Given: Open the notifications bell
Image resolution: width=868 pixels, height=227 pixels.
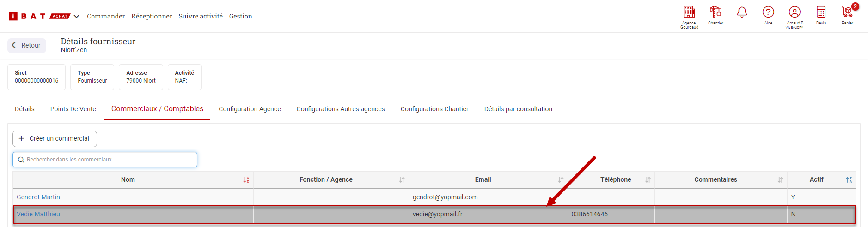Looking at the screenshot, I should [x=742, y=12].
